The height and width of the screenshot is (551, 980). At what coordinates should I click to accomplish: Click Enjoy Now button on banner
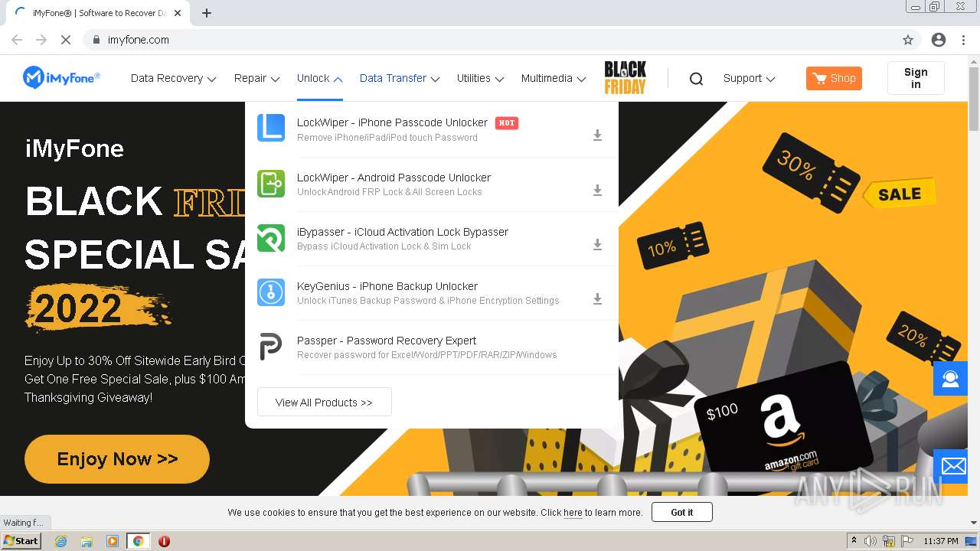pos(117,459)
